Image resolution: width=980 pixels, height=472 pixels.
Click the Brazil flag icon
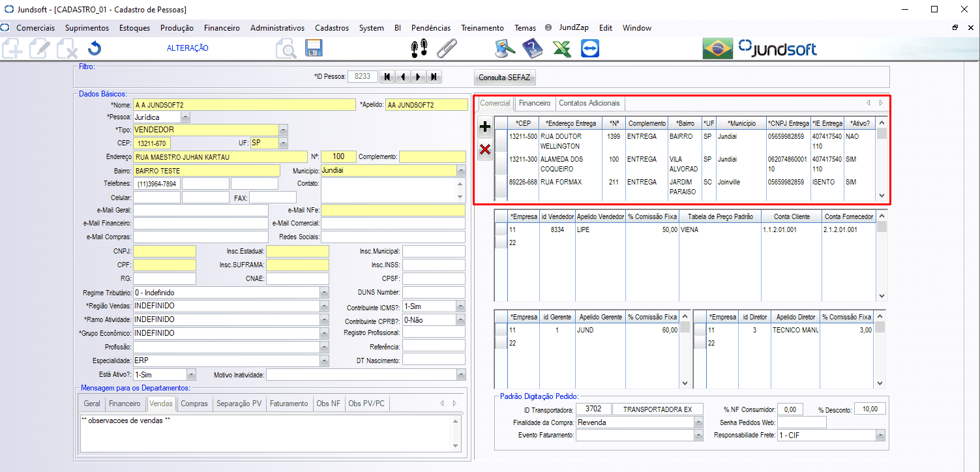point(717,49)
